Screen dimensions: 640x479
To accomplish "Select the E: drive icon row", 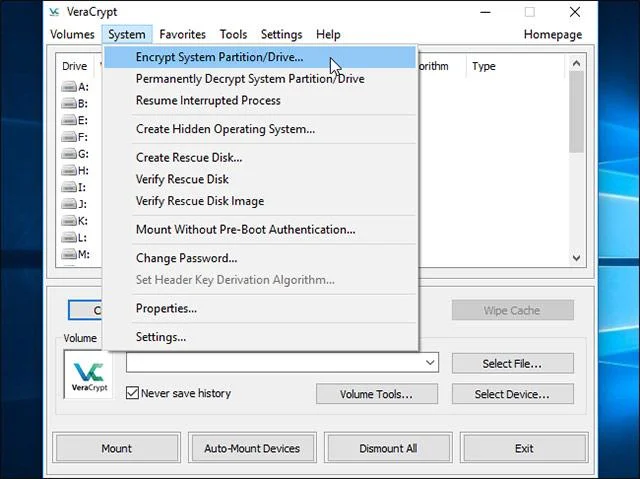I will tap(75, 120).
